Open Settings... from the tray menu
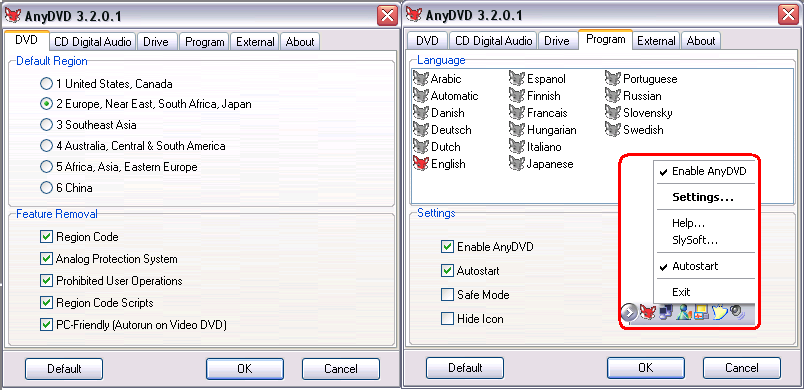The height and width of the screenshot is (390, 804). click(704, 197)
